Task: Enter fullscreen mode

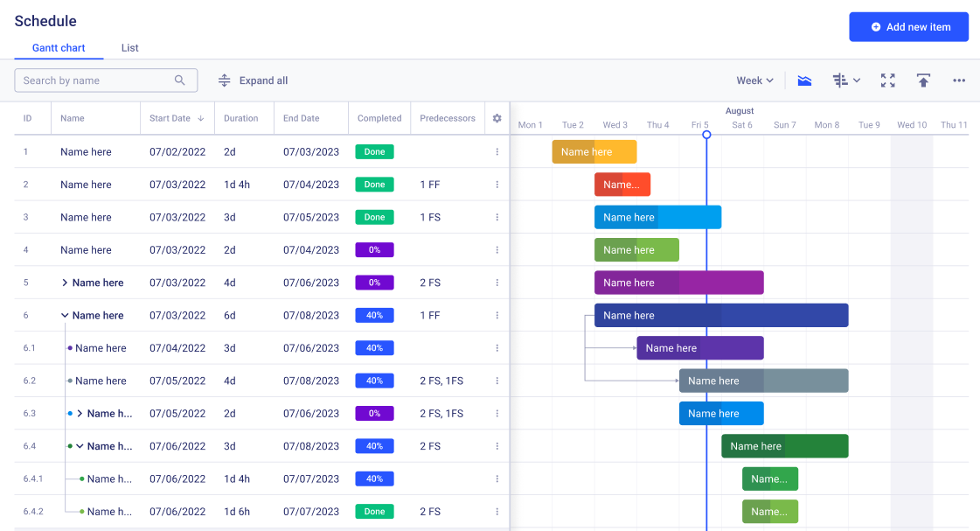Action: (x=887, y=80)
